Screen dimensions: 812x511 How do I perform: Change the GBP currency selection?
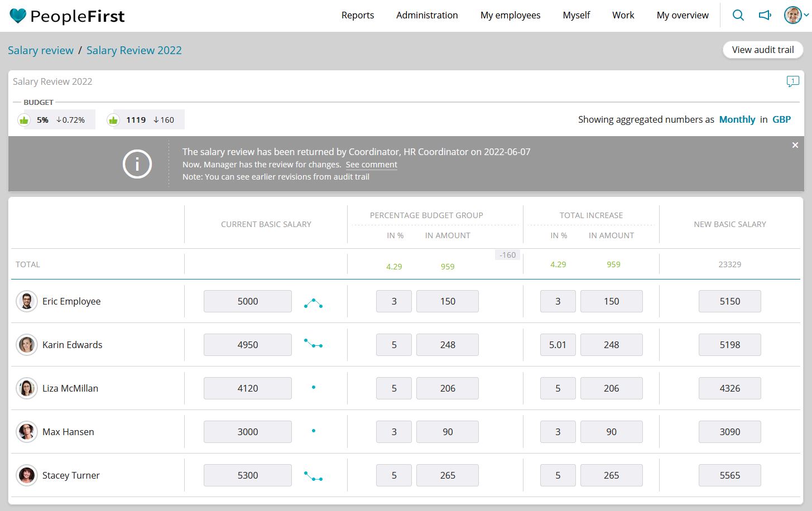pos(781,119)
